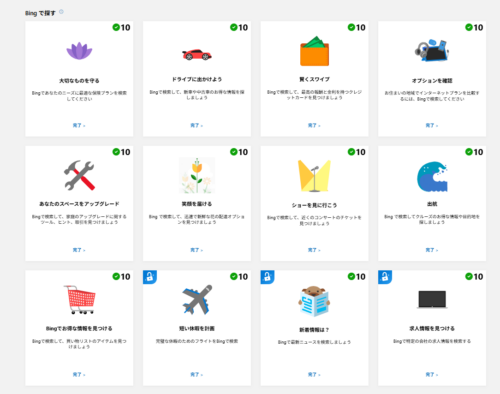Screen dimensions: 500x394
Task: Click the unlock badge on the airplane card
Action: tap(150, 277)
